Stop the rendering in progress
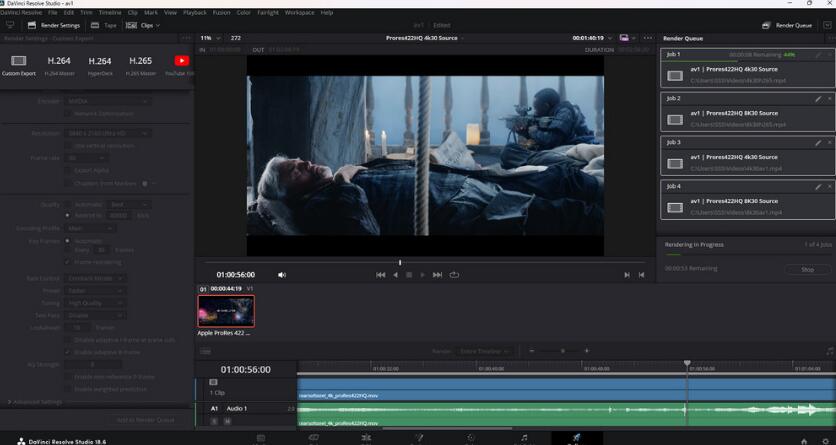The image size is (836, 445). (807, 270)
